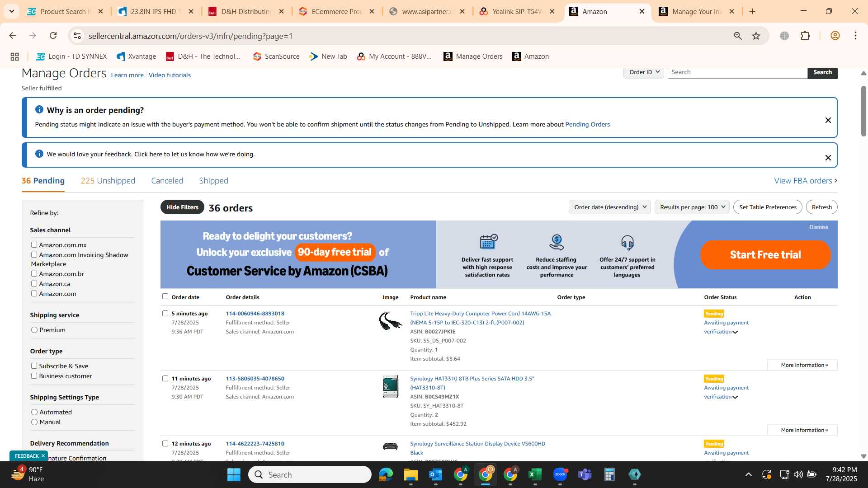Open Outlook from taskbar
868x488 pixels.
pos(435,474)
